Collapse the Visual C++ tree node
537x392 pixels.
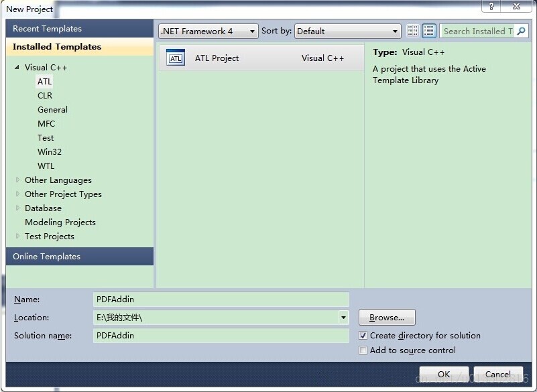[17, 67]
